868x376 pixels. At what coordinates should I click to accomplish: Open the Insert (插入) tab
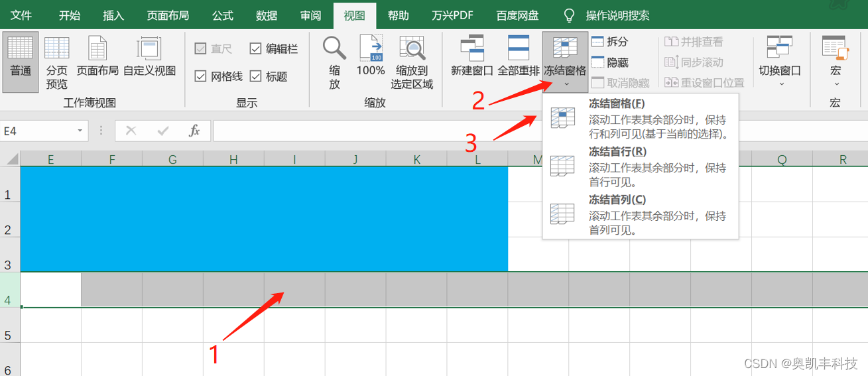(x=113, y=15)
